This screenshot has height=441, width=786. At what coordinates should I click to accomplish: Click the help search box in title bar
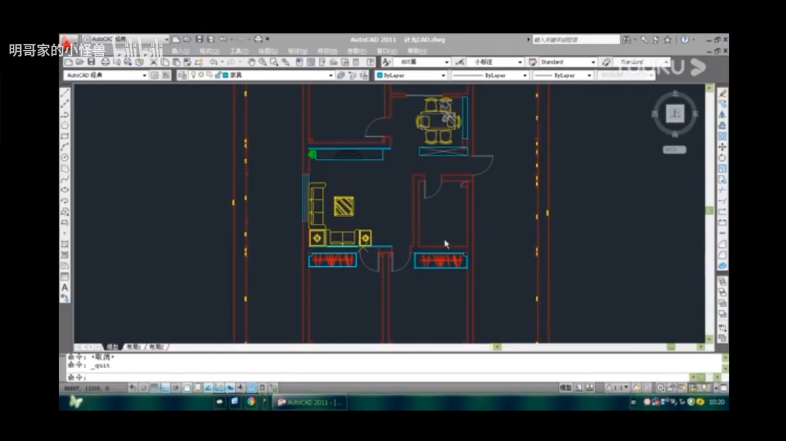point(575,40)
